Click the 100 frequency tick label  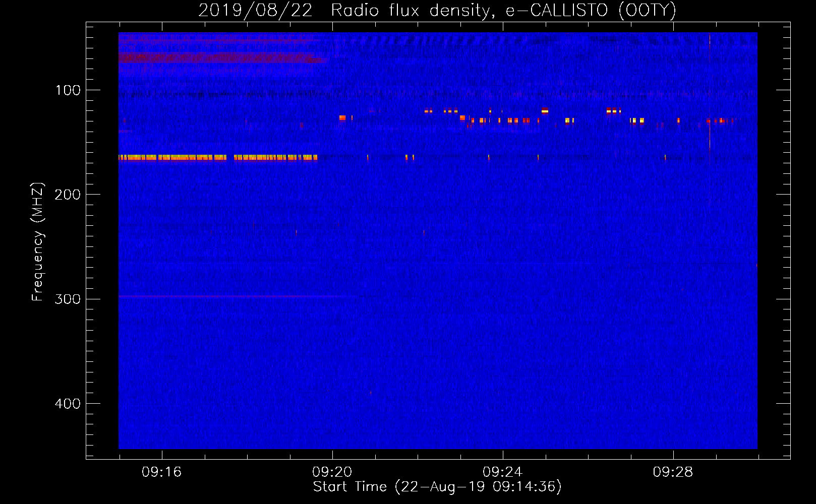pyautogui.click(x=68, y=90)
